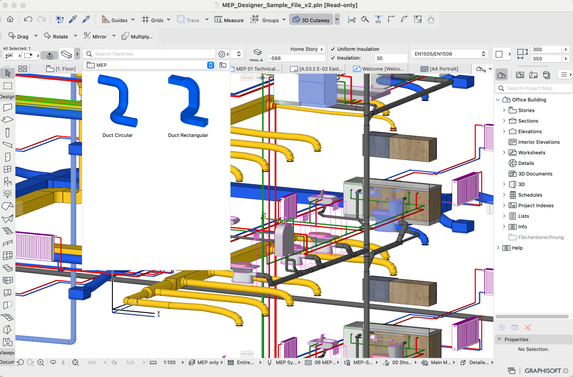Viewport: 573px width, 377px height.
Task: Open the Rotate dropdown arrow
Action: [75, 36]
